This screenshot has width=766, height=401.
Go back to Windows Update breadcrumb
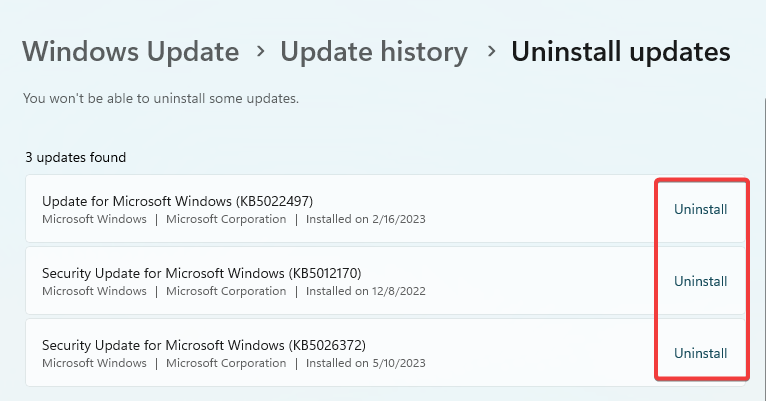pyautogui.click(x=130, y=51)
